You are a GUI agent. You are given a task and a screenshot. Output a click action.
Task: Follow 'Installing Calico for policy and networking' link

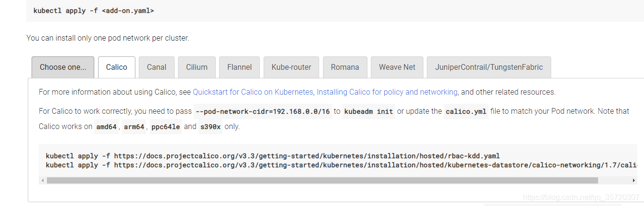tap(387, 92)
